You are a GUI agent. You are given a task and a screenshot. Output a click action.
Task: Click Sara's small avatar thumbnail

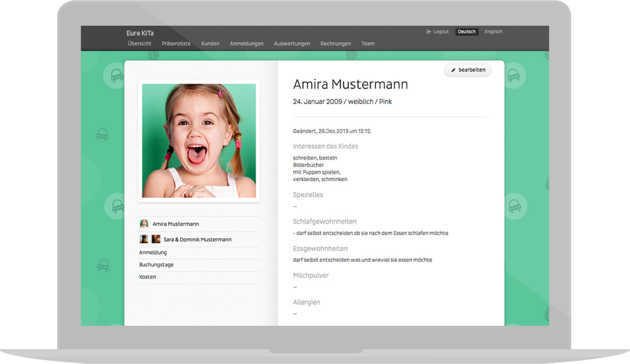pos(144,240)
